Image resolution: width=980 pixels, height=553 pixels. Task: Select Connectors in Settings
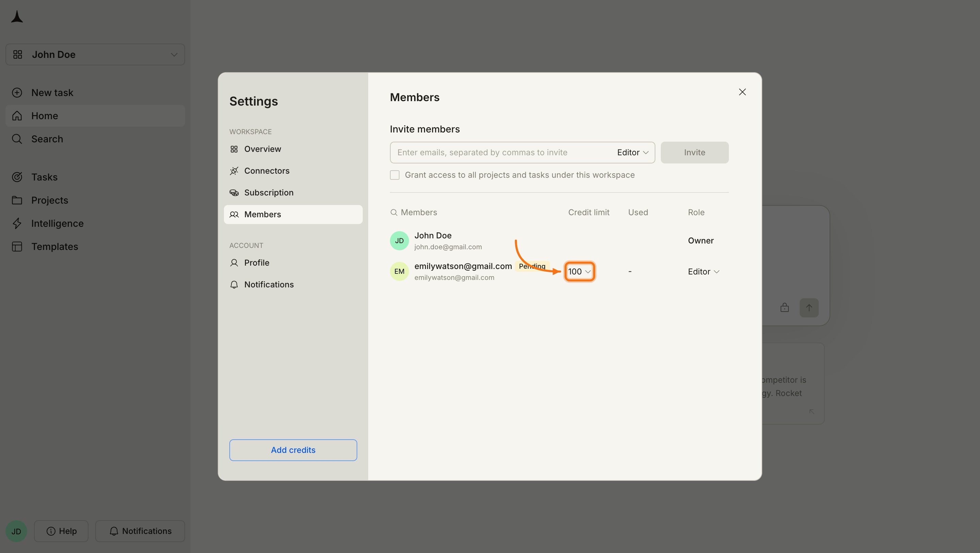[x=293, y=171]
